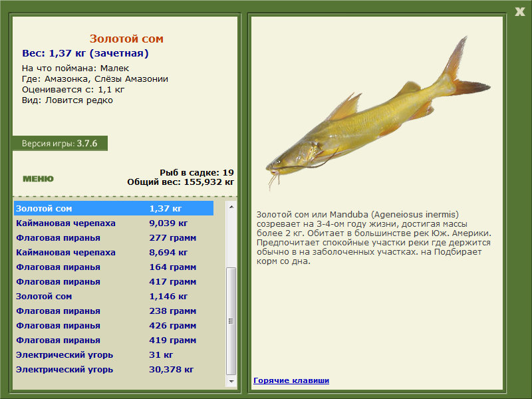This screenshot has height=399, width=532.
Task: Select Флаговая пиранья 238 грамм row
Action: pos(114,311)
